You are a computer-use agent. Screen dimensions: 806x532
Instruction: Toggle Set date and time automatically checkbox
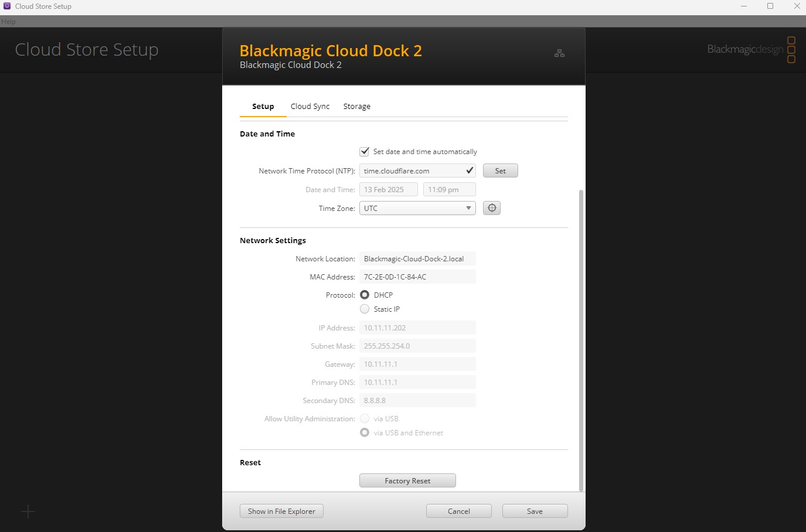click(x=365, y=151)
